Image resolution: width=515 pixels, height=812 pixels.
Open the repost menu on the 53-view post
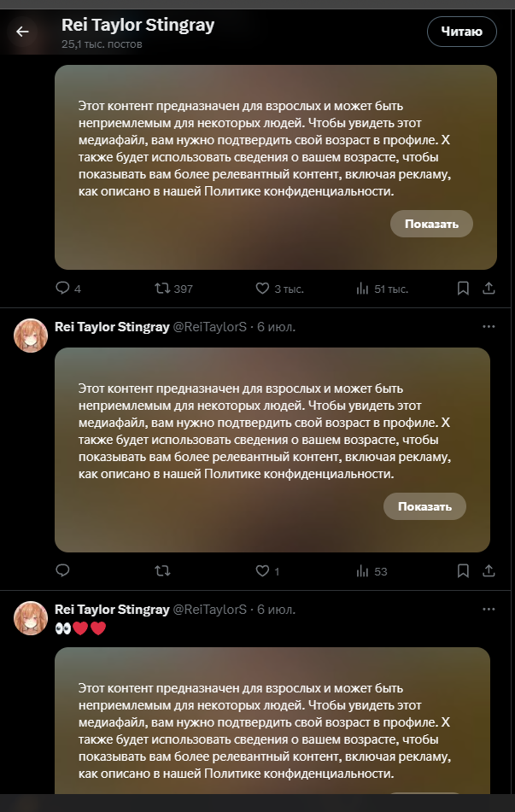(x=161, y=570)
